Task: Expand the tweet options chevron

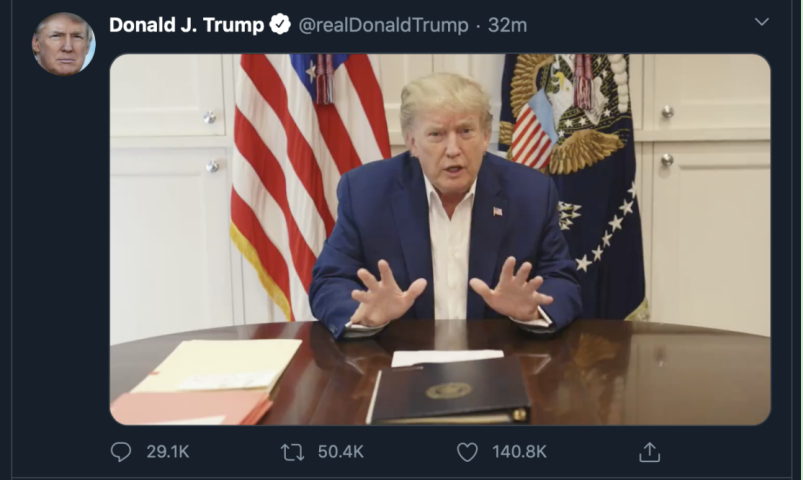Action: [x=762, y=22]
